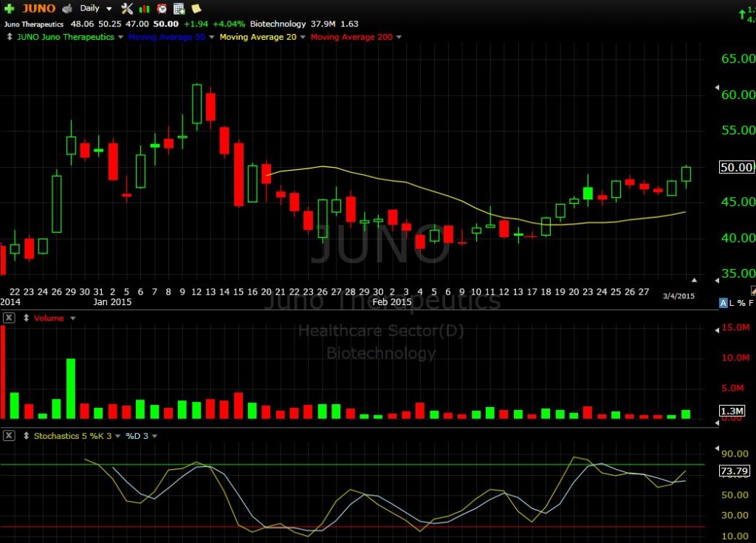Click the blue Moving Average 50 label
The height and width of the screenshot is (543, 756).
tap(167, 37)
